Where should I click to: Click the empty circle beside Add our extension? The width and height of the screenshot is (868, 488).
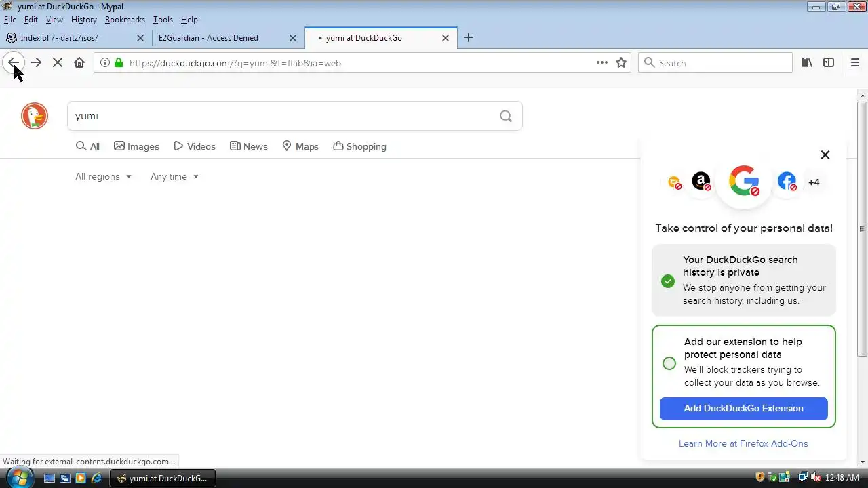coord(669,363)
